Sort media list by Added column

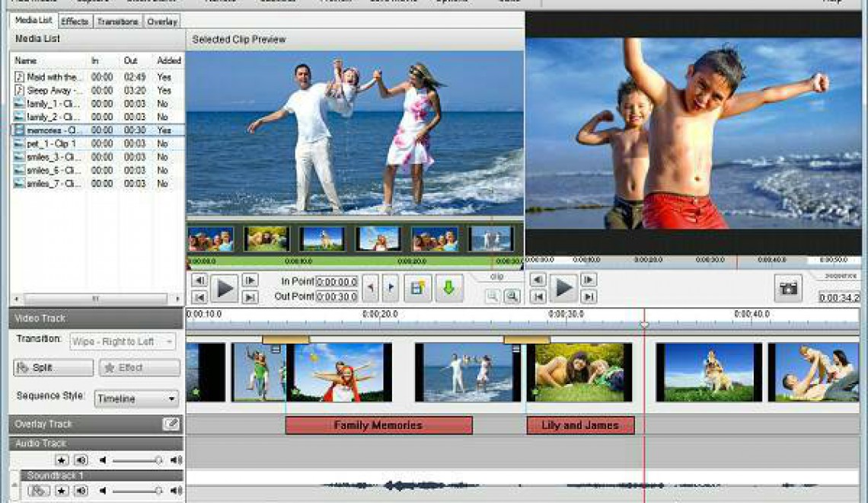(169, 60)
